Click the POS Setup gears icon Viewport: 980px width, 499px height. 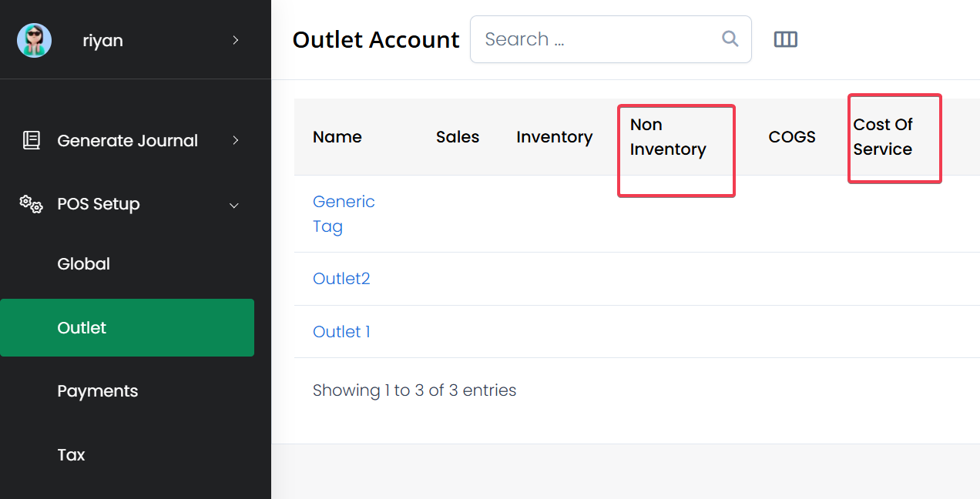pos(32,204)
